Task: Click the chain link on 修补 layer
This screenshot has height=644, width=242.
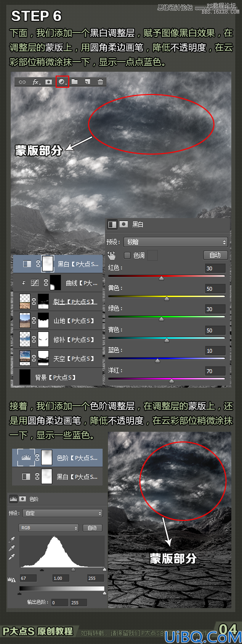Action: pos(34,339)
